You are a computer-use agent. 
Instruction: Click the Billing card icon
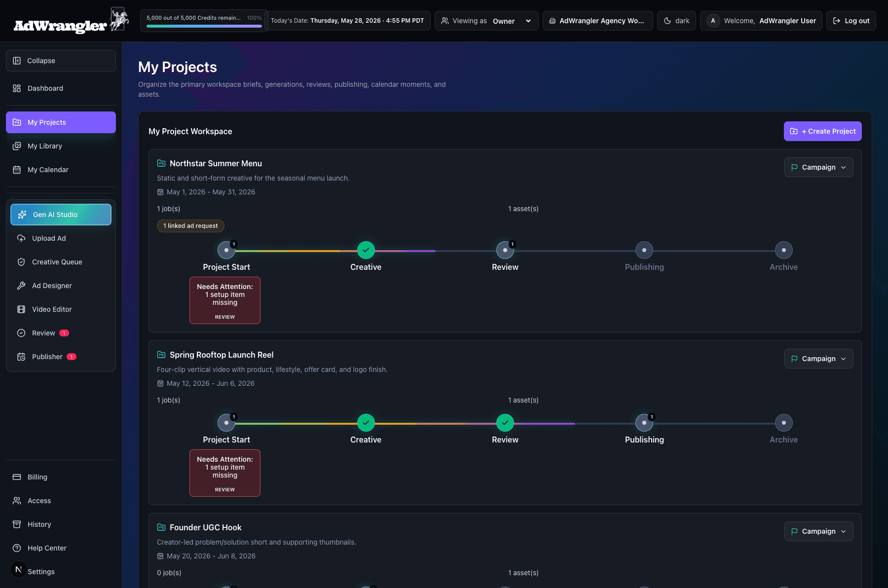[17, 477]
